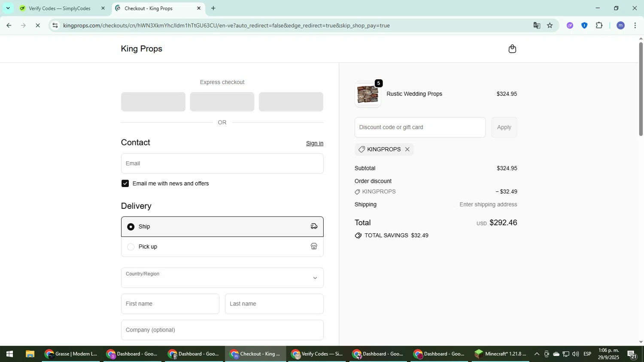The image size is (644, 362).
Task: Click the King Props store logo
Action: pos(142,49)
